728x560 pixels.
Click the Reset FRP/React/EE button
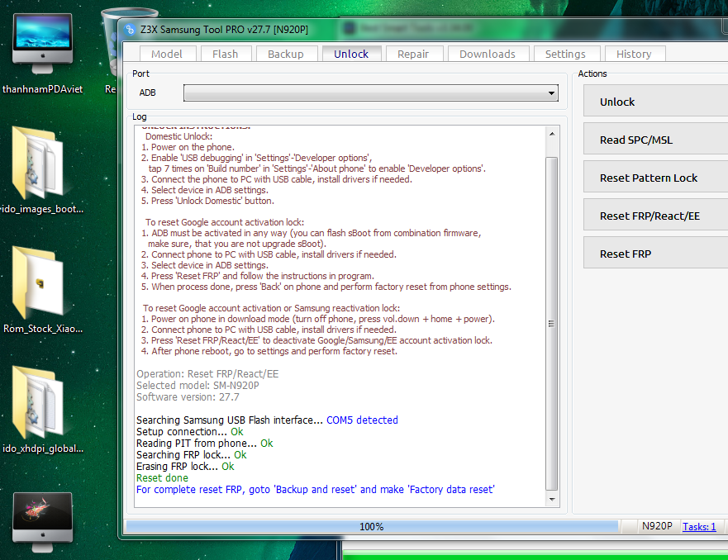click(x=655, y=216)
